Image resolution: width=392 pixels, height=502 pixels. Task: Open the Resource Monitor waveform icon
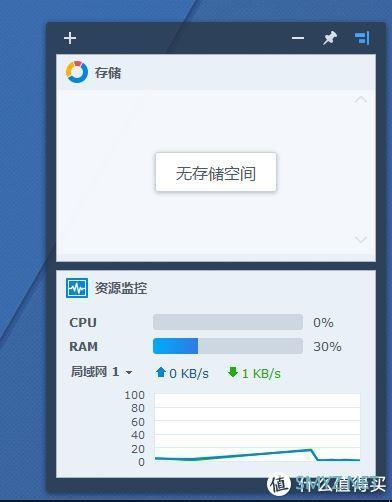point(77,288)
